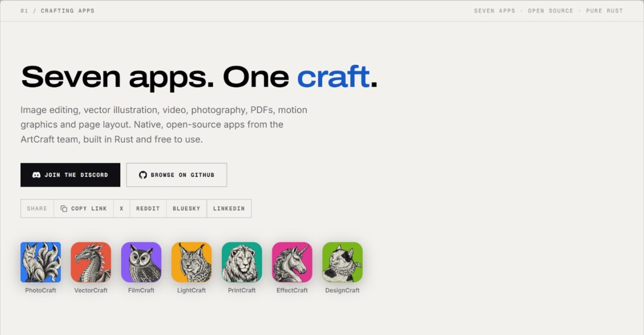Click the SHARE label in share bar
The image size is (644, 335).
click(37, 209)
